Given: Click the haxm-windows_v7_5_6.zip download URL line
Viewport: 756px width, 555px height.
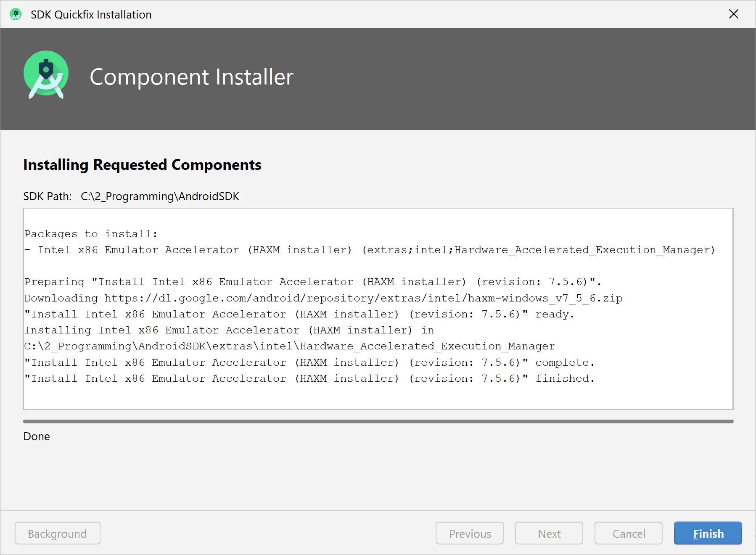Looking at the screenshot, I should pyautogui.click(x=323, y=298).
